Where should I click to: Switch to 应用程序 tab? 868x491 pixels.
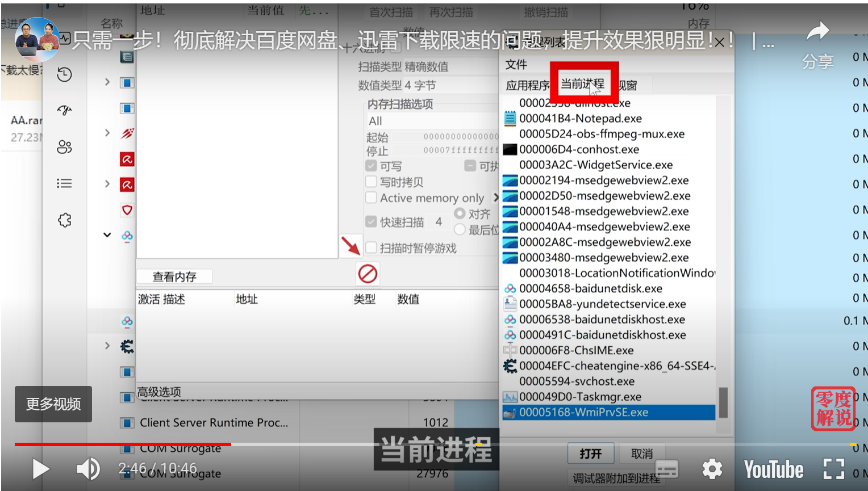(528, 85)
